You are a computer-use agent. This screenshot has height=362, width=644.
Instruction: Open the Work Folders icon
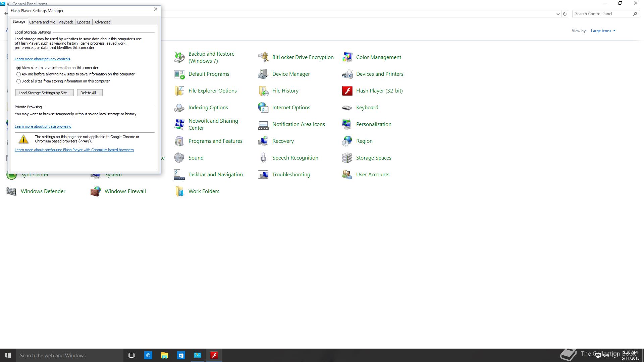(x=179, y=191)
